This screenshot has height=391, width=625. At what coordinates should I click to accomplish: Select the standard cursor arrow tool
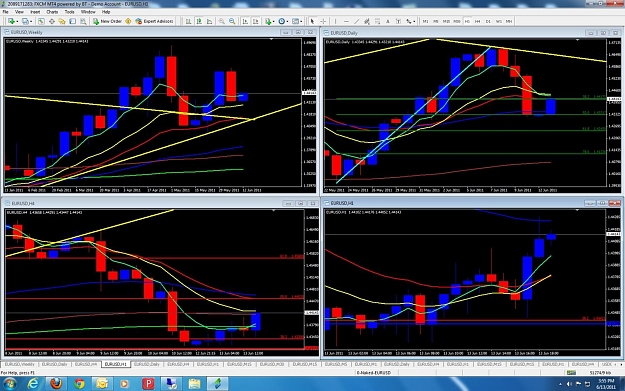click(312, 21)
